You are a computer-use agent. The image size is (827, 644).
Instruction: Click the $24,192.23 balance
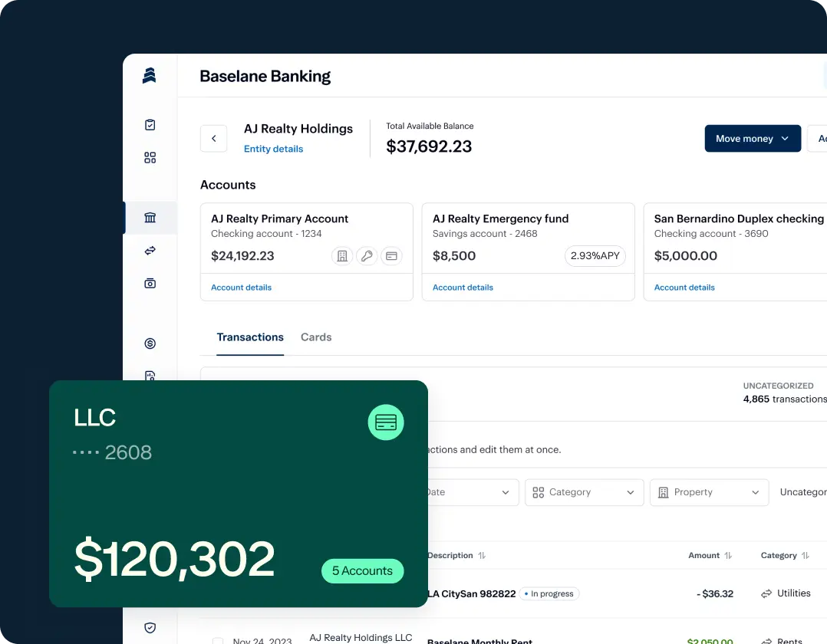pos(242,256)
